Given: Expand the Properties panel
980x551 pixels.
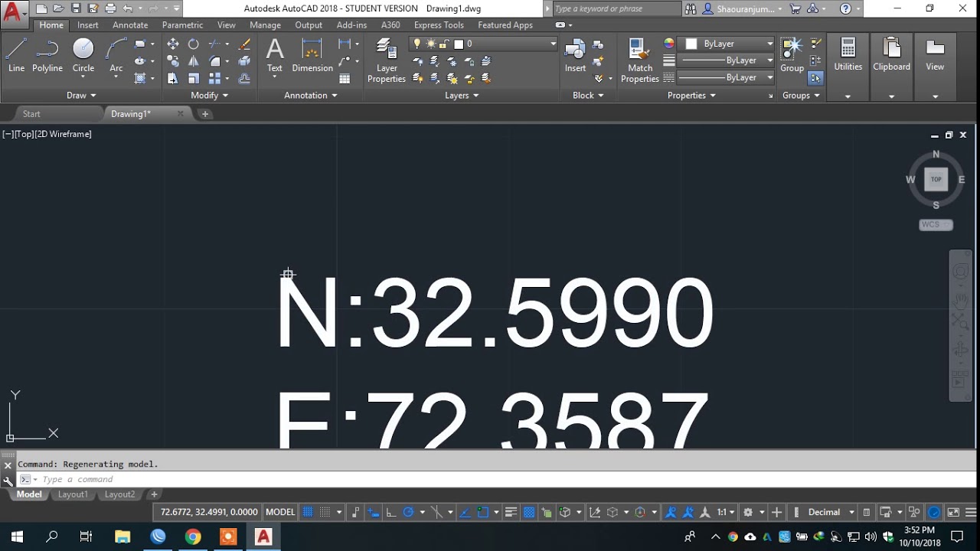Looking at the screenshot, I should [x=691, y=95].
